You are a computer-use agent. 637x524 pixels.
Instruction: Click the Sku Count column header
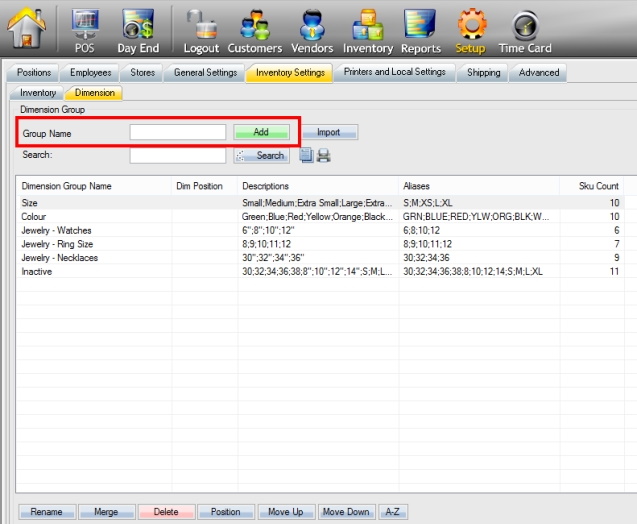(592, 186)
